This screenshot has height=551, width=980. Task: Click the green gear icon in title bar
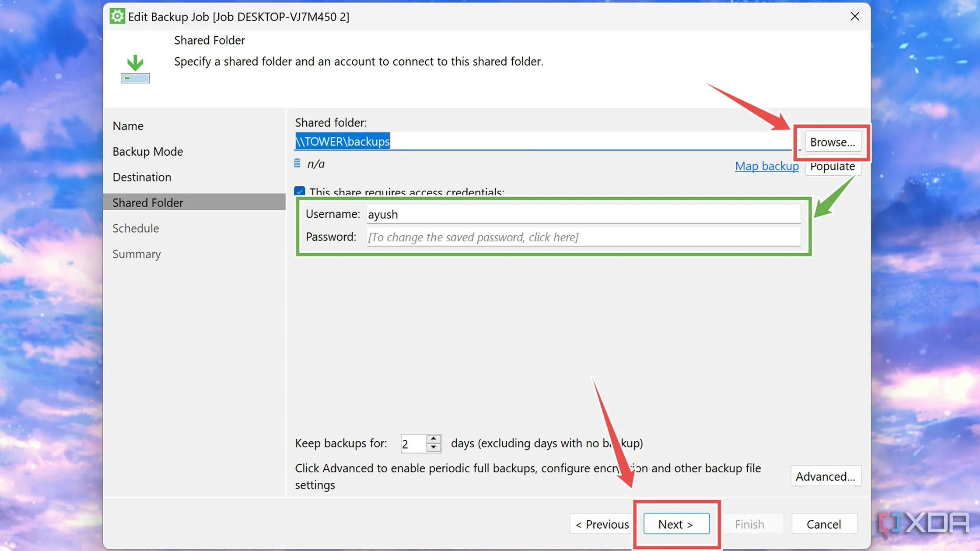(x=117, y=17)
